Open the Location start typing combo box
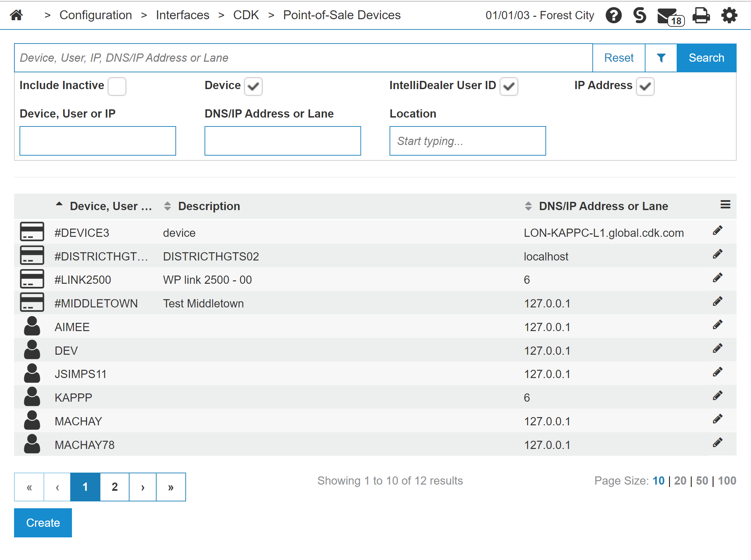751x560 pixels. click(x=467, y=141)
